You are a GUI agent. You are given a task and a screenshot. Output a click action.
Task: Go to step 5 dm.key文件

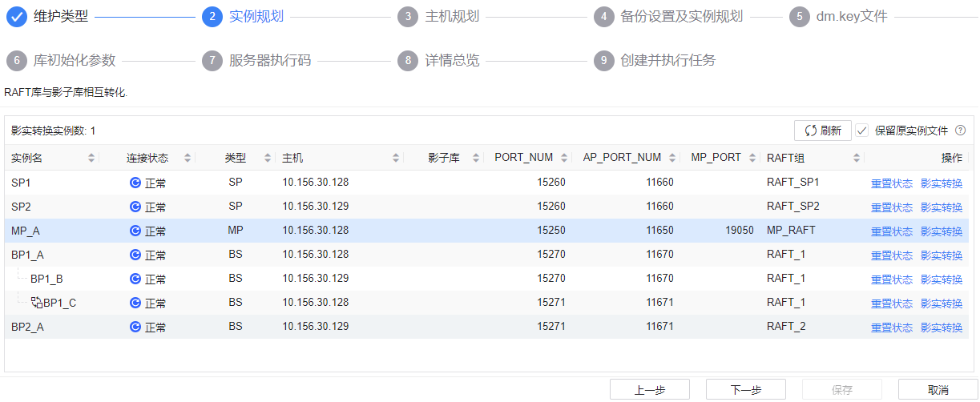click(x=837, y=17)
